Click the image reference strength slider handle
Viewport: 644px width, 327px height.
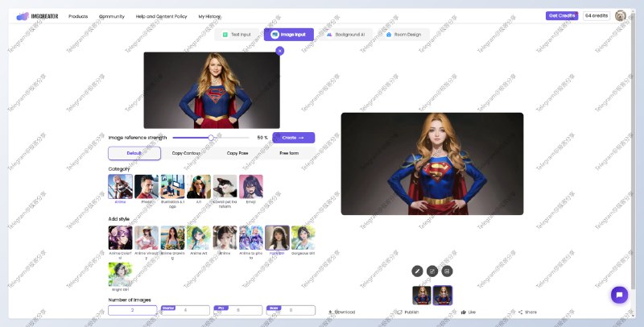tap(211, 138)
